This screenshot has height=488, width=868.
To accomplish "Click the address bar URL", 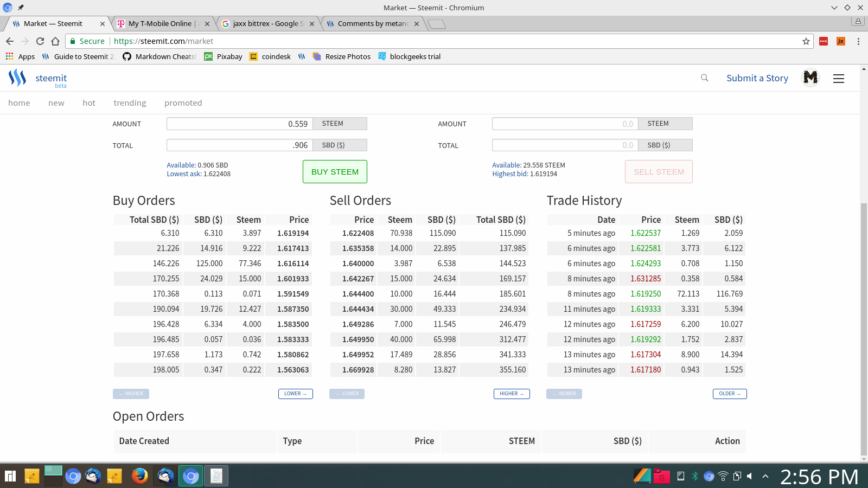I will 163,41.
